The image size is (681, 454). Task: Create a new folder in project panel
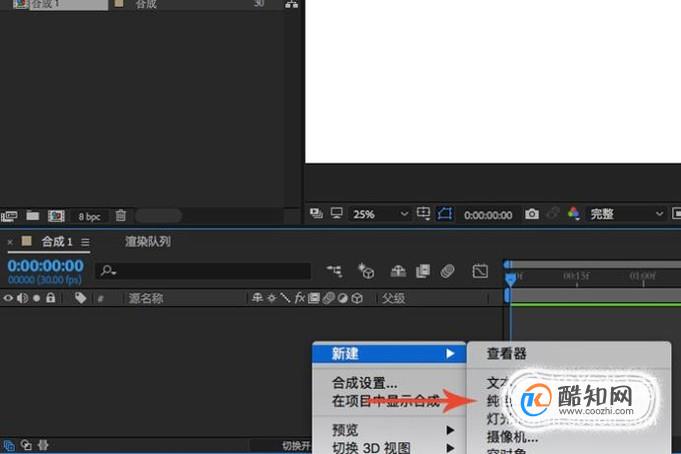tap(33, 215)
